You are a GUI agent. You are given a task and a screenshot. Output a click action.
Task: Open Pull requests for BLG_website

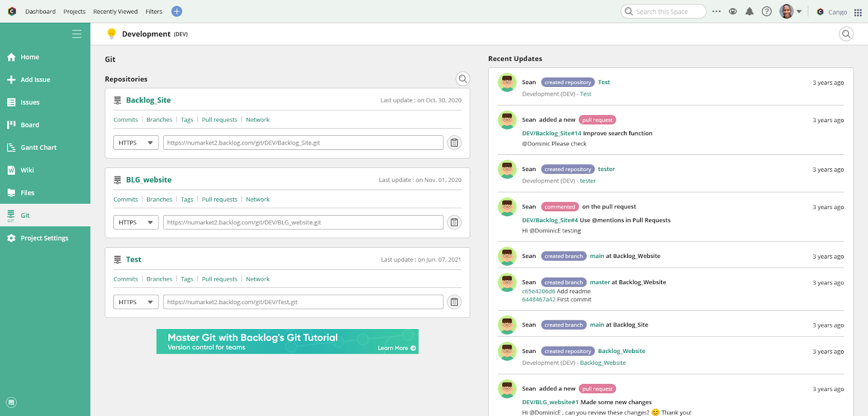pyautogui.click(x=219, y=199)
